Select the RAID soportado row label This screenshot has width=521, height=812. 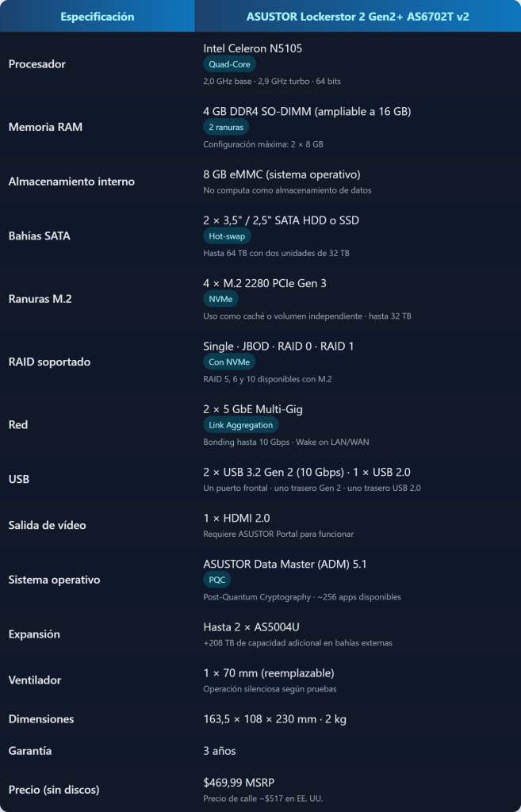pyautogui.click(x=49, y=362)
